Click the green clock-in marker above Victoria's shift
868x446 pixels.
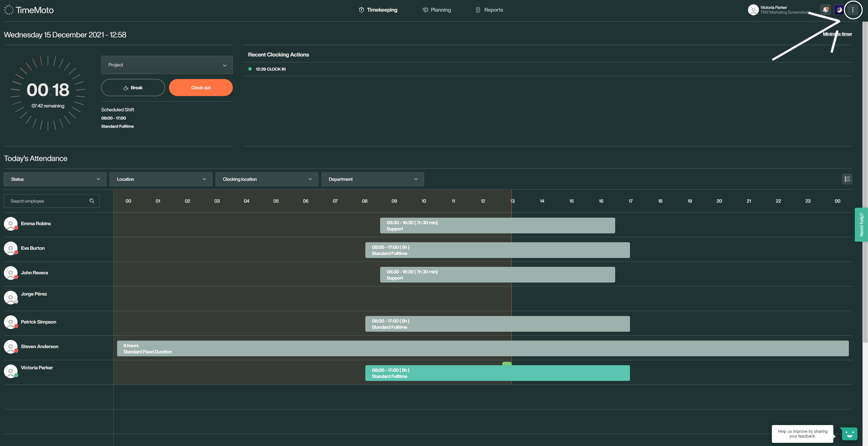[507, 363]
